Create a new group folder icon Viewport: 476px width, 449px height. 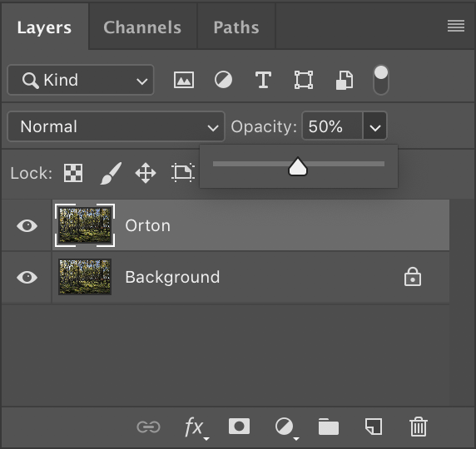point(329,427)
